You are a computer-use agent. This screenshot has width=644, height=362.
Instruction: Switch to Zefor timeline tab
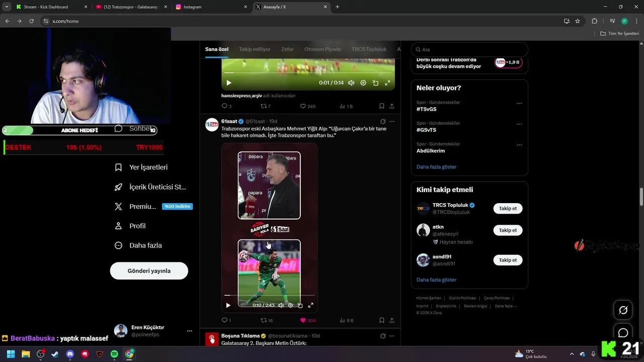pos(287,49)
